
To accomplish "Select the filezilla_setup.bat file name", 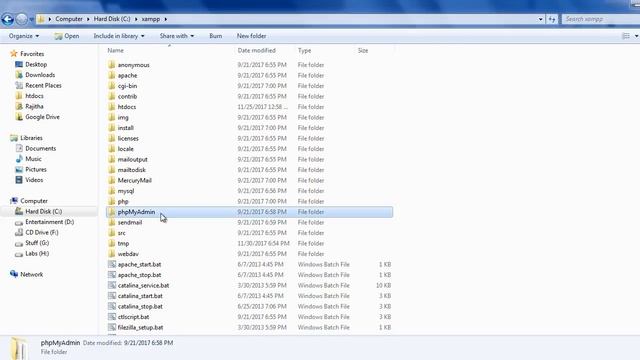I will point(140,327).
